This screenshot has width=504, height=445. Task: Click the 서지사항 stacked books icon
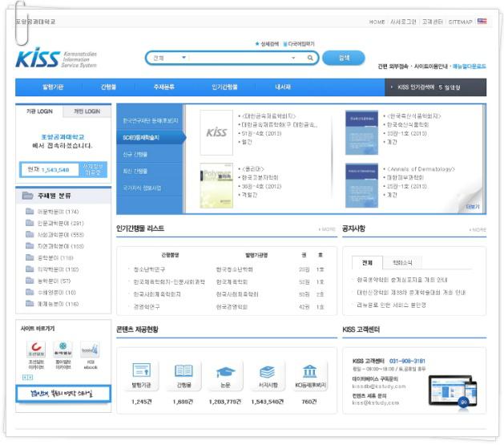tap(268, 372)
